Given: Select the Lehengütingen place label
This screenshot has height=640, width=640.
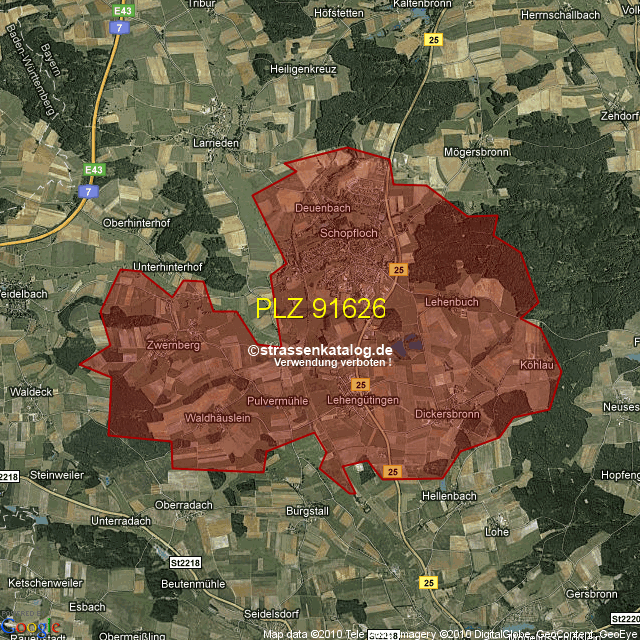Looking at the screenshot, I should click(x=363, y=400).
